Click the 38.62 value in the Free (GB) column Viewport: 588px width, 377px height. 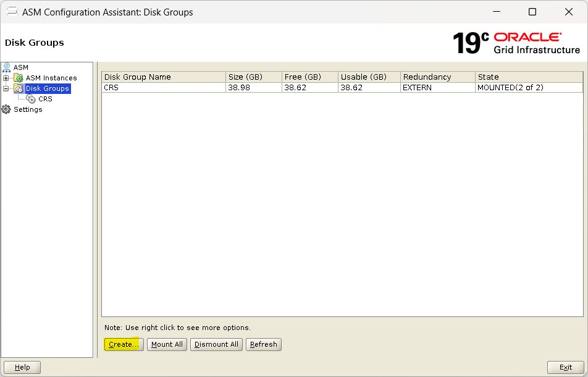coord(310,87)
